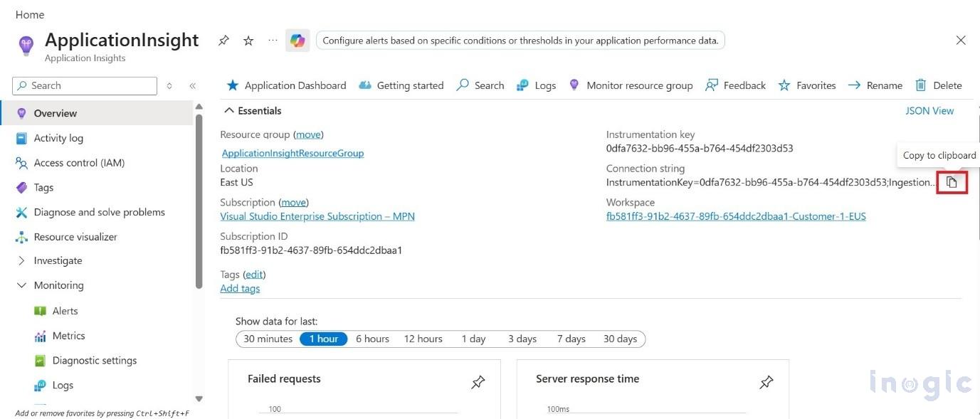Click the Home breadcrumb
Viewport: 980px width, 419px height.
pyautogui.click(x=30, y=14)
